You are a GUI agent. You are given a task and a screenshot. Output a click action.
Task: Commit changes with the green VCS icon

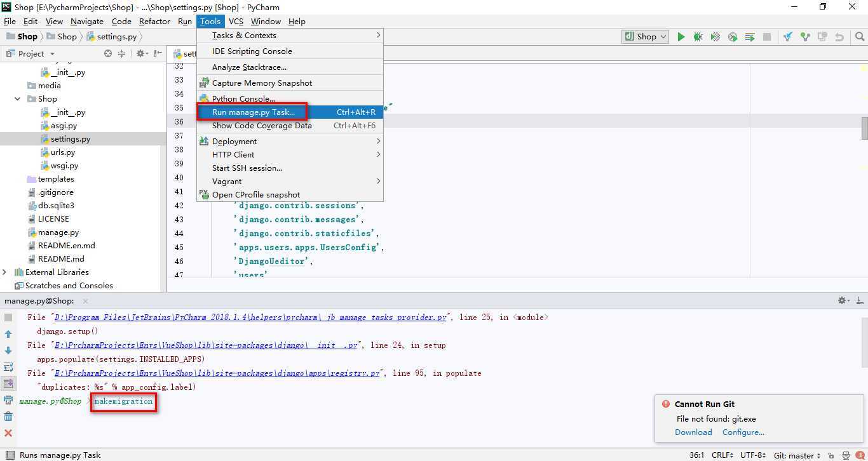coord(805,37)
